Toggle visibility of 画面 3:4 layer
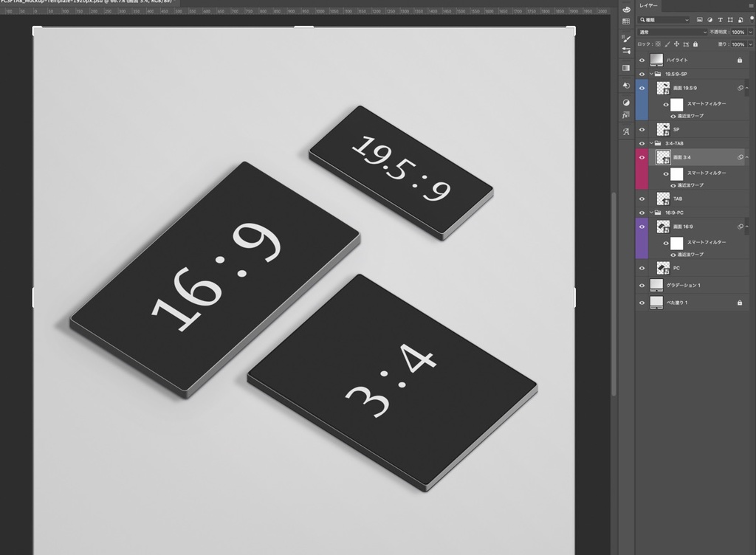 [x=642, y=157]
